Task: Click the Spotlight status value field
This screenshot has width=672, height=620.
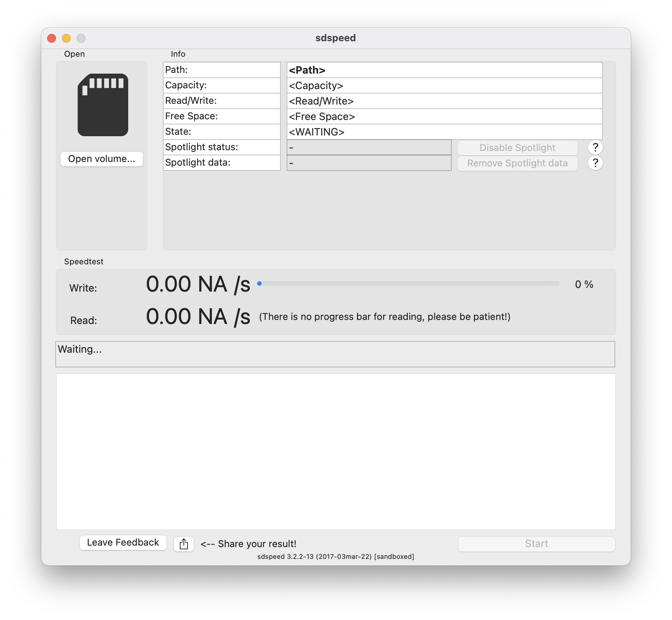Action: (369, 147)
